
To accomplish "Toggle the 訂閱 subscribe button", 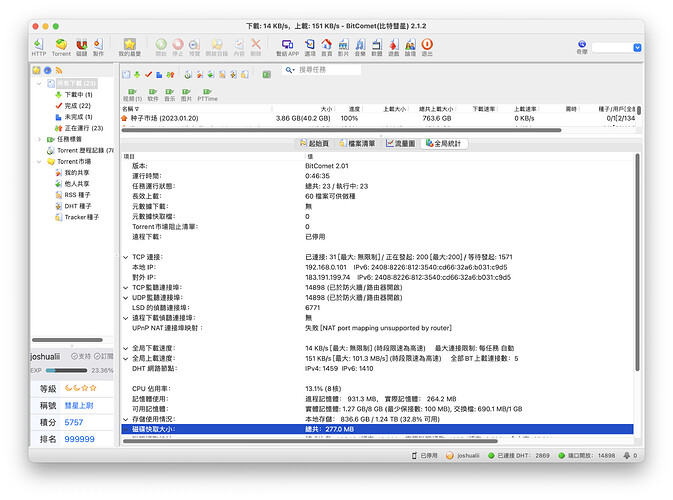I will click(x=103, y=356).
